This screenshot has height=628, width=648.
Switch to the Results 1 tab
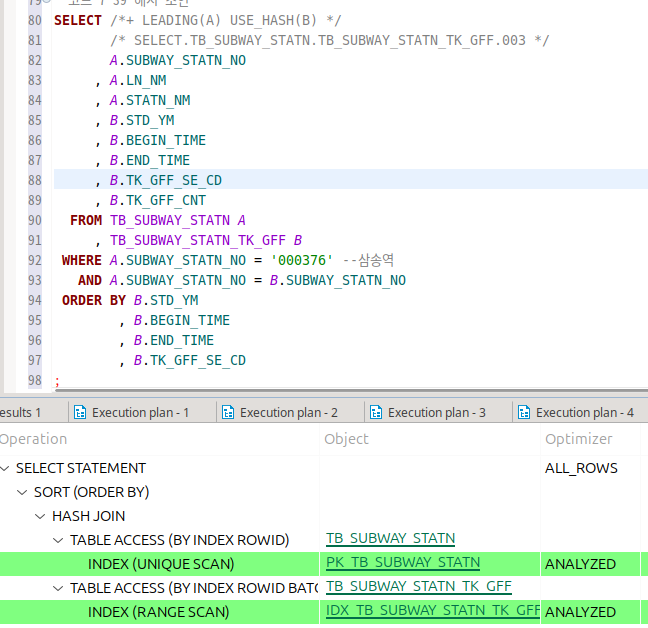[20, 412]
